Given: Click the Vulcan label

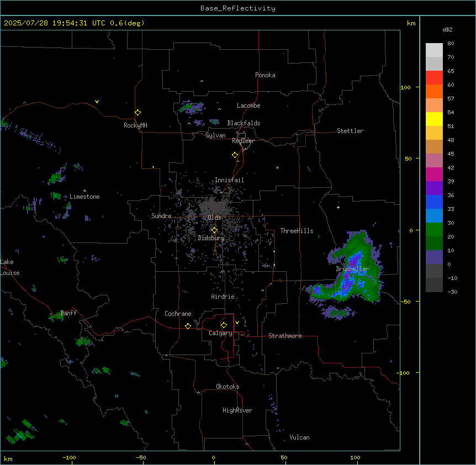Looking at the screenshot, I should (299, 437).
